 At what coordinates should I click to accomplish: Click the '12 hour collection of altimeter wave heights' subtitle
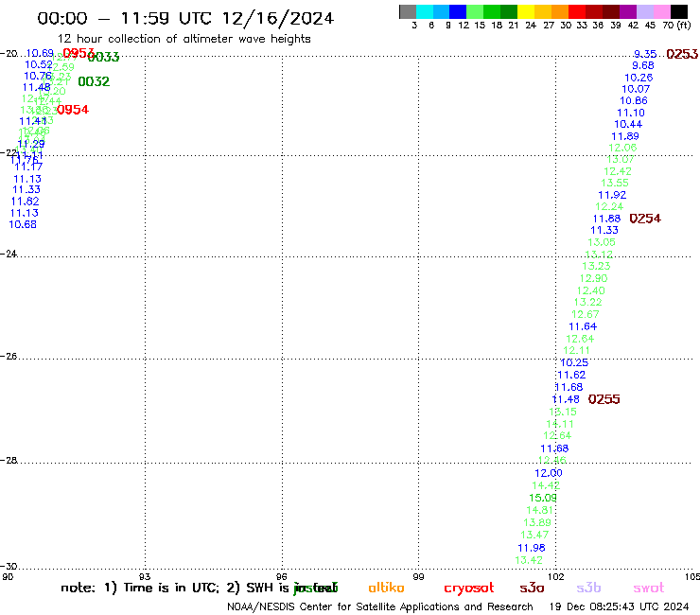184,39
